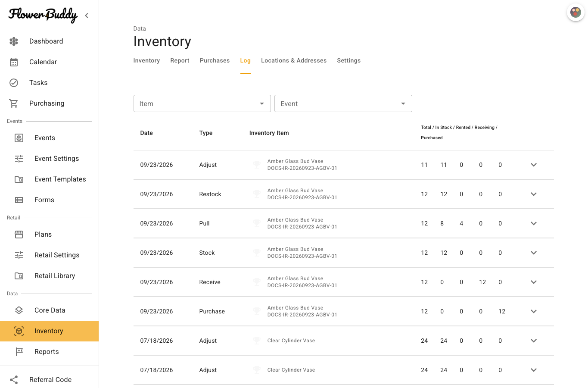This screenshot has width=588, height=388.
Task: Click the Core Data layers icon
Action: (x=19, y=310)
